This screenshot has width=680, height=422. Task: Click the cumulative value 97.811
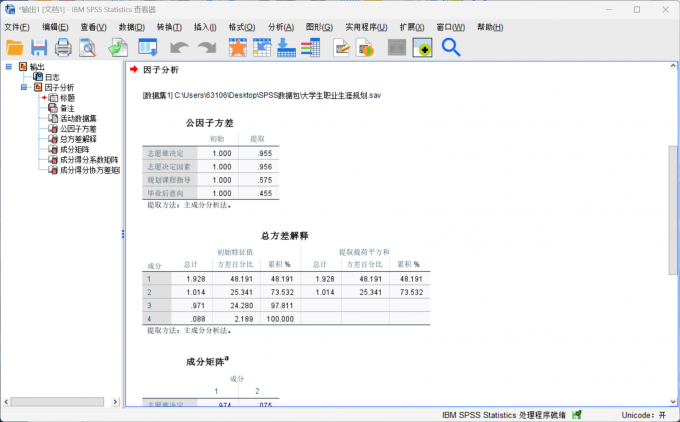click(282, 305)
